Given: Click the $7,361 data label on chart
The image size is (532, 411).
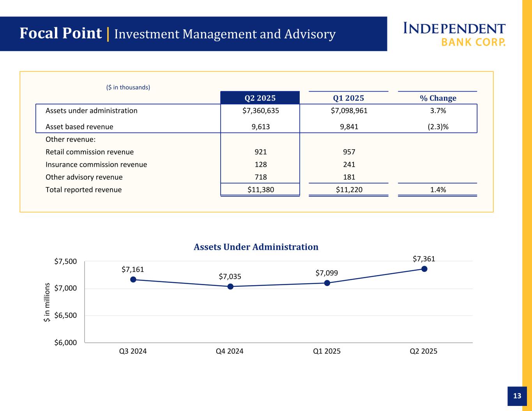Looking at the screenshot, I should coord(424,259).
